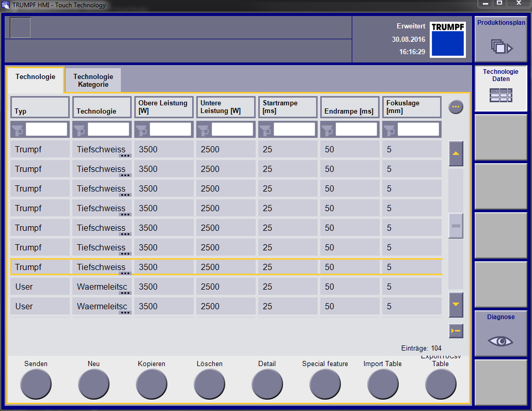Click the Fokuslage [mm] column header
The width and height of the screenshot is (532, 411).
[x=412, y=107]
